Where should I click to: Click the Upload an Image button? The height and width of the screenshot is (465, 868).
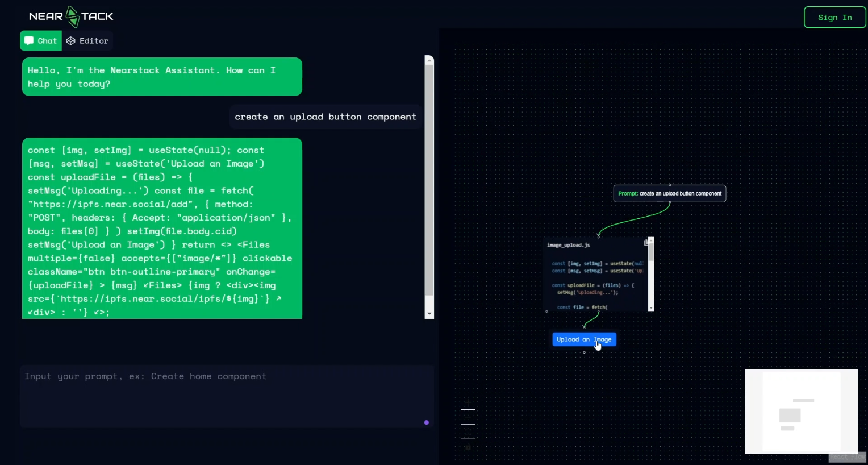(583, 339)
